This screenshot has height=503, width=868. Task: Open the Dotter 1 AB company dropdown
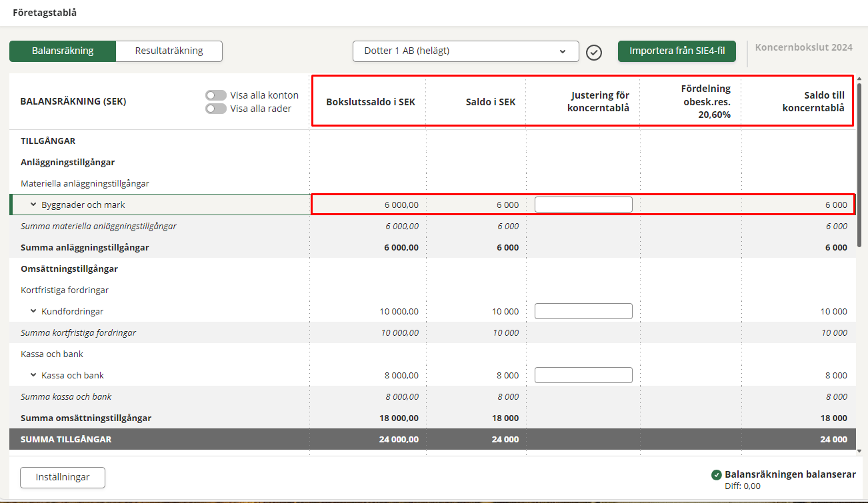(x=465, y=51)
